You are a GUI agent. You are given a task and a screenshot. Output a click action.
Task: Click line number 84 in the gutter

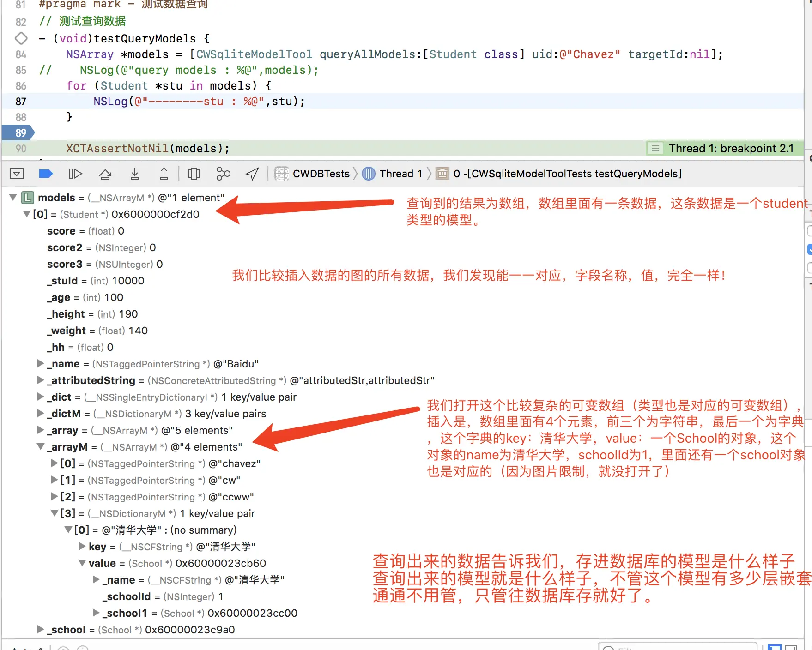click(21, 54)
